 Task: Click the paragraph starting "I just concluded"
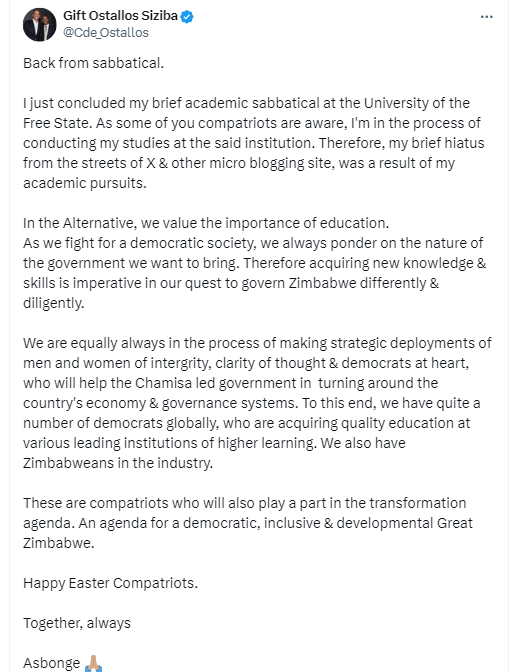[x=254, y=143]
